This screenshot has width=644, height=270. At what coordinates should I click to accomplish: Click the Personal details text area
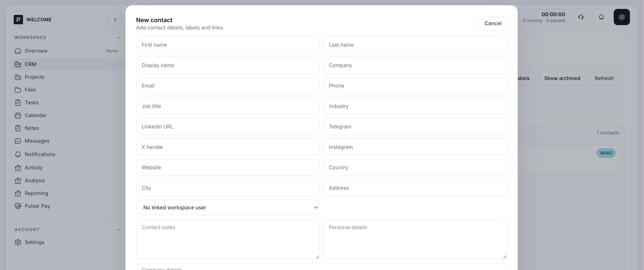coord(415,240)
